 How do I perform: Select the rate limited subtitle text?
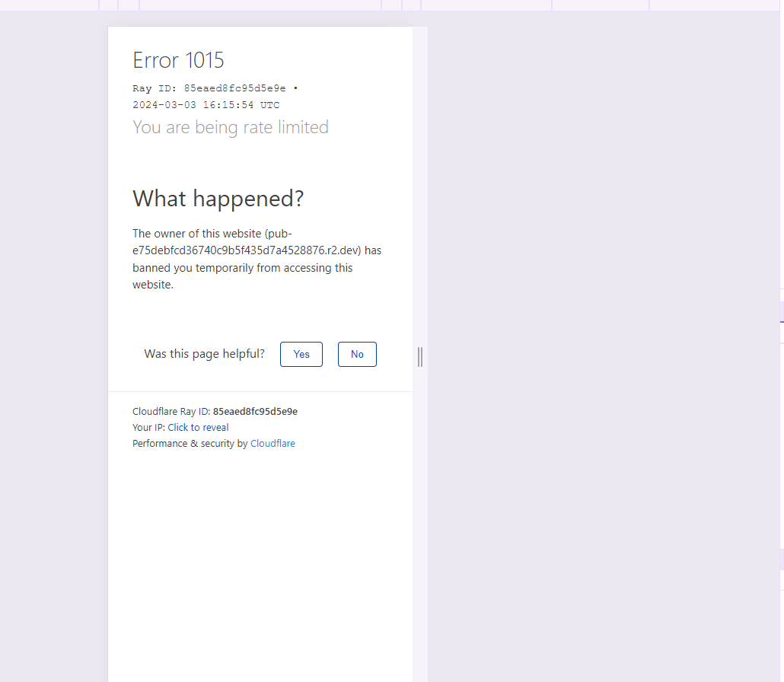tap(231, 127)
